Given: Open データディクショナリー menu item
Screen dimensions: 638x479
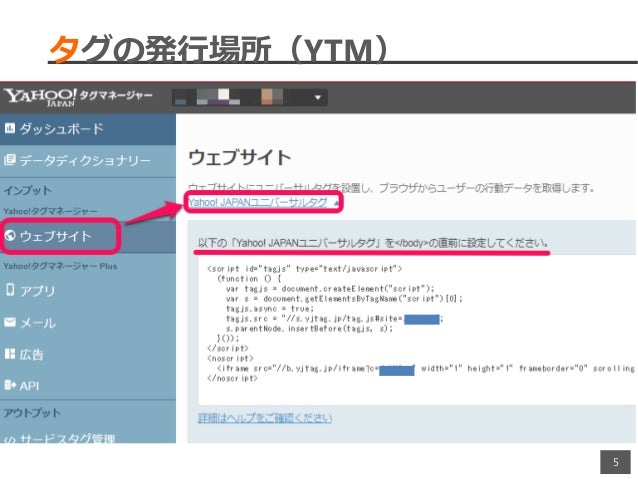Looking at the screenshot, I should point(88,161).
